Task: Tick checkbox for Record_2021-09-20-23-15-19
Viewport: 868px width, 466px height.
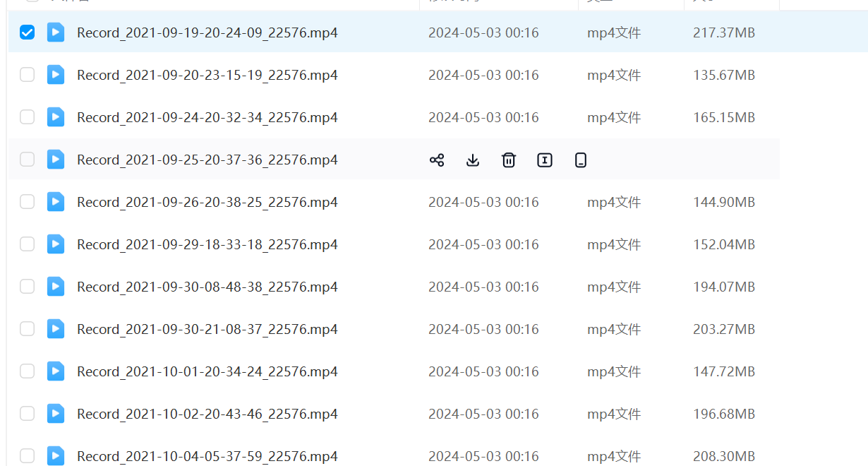Action: tap(27, 75)
